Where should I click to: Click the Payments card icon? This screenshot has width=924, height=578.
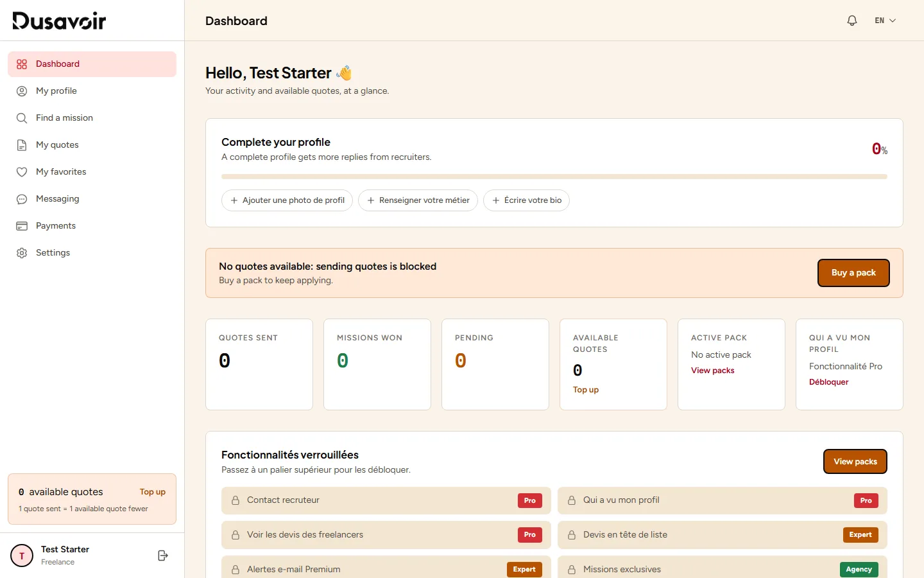click(22, 226)
